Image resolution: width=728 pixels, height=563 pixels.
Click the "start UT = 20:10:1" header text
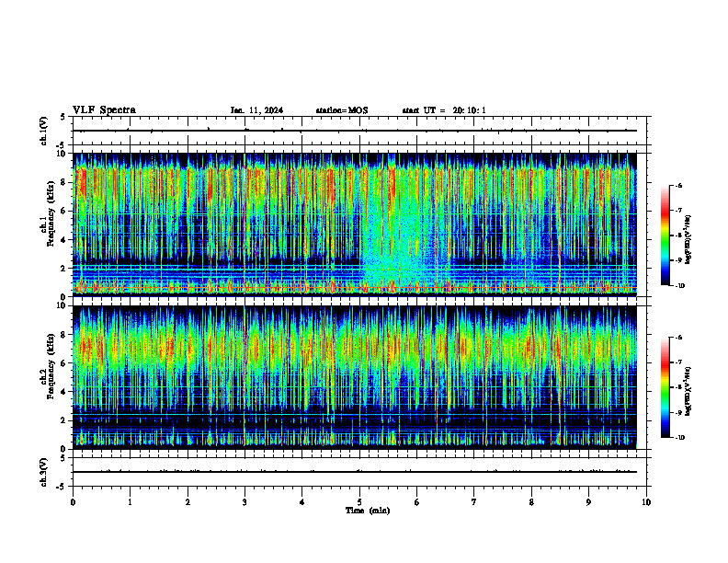pyautogui.click(x=444, y=110)
